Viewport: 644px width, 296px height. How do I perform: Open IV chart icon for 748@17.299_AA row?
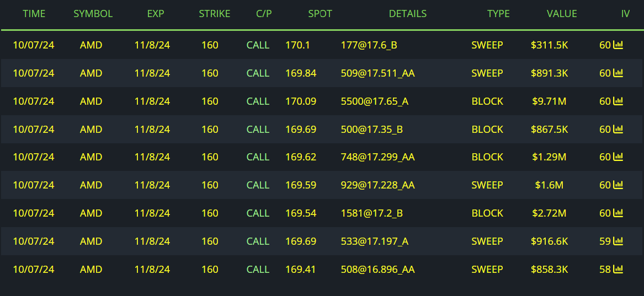tap(618, 157)
